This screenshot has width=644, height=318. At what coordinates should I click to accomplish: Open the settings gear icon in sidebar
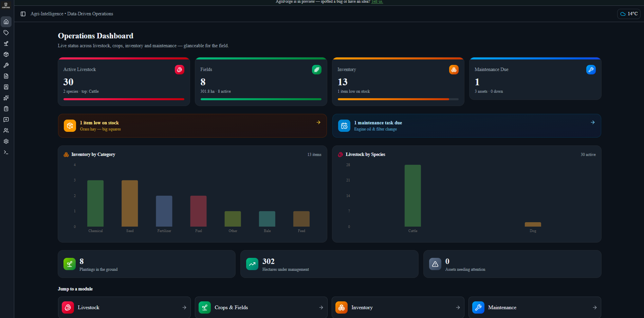[6, 141]
